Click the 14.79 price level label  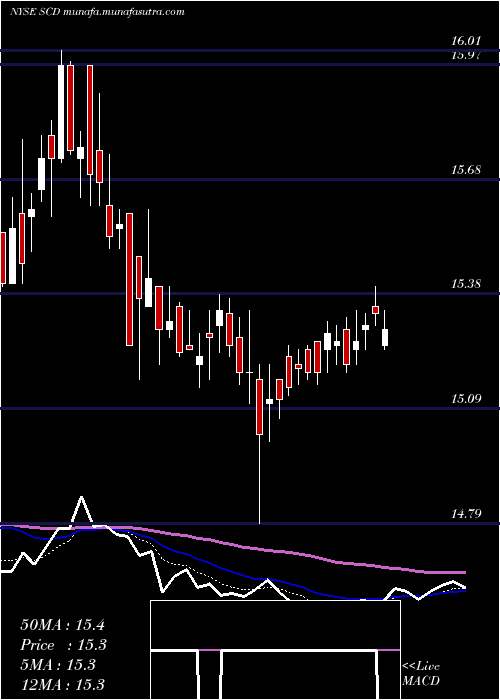click(x=466, y=513)
